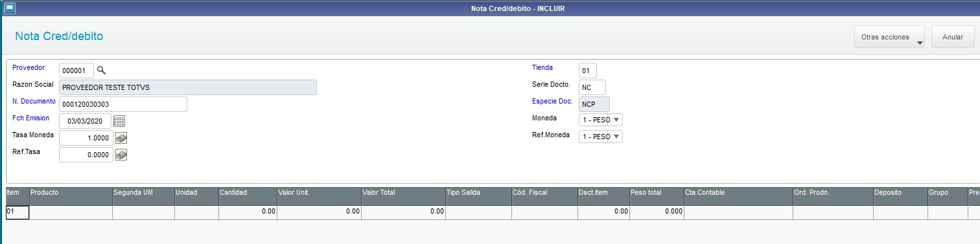Click the N. Documento input field

coord(123,104)
